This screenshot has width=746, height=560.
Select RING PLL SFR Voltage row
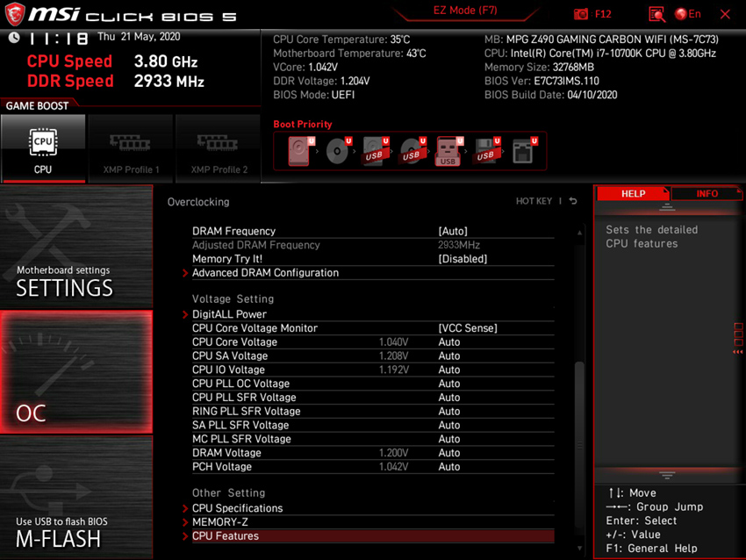tap(373, 411)
